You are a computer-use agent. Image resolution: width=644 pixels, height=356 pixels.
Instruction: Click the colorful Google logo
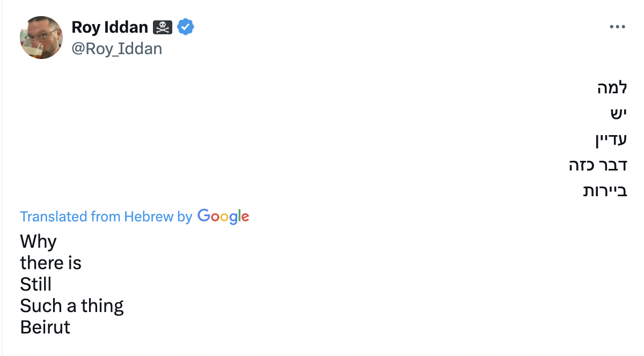[x=223, y=216]
